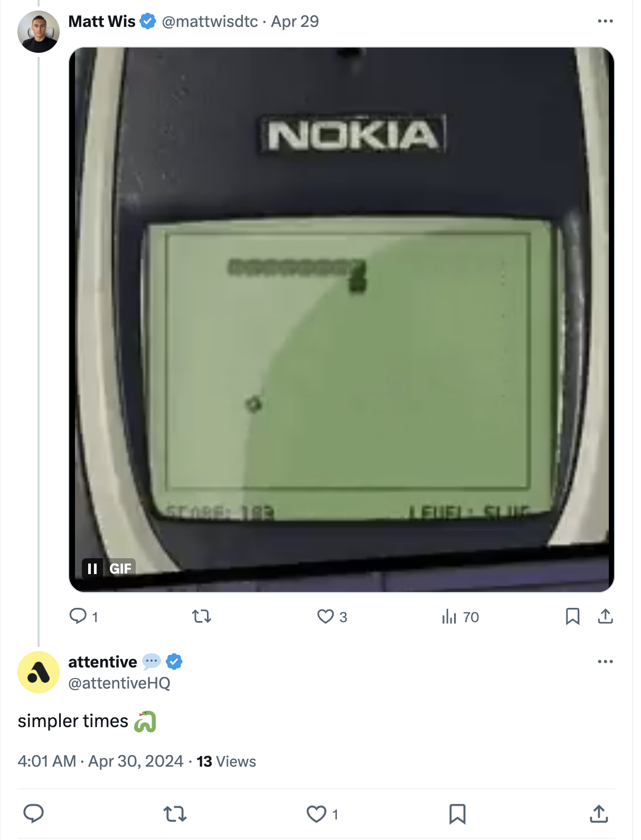Like Matt Wis's Nokia snake tweet
The height and width of the screenshot is (840, 641).
tap(325, 616)
